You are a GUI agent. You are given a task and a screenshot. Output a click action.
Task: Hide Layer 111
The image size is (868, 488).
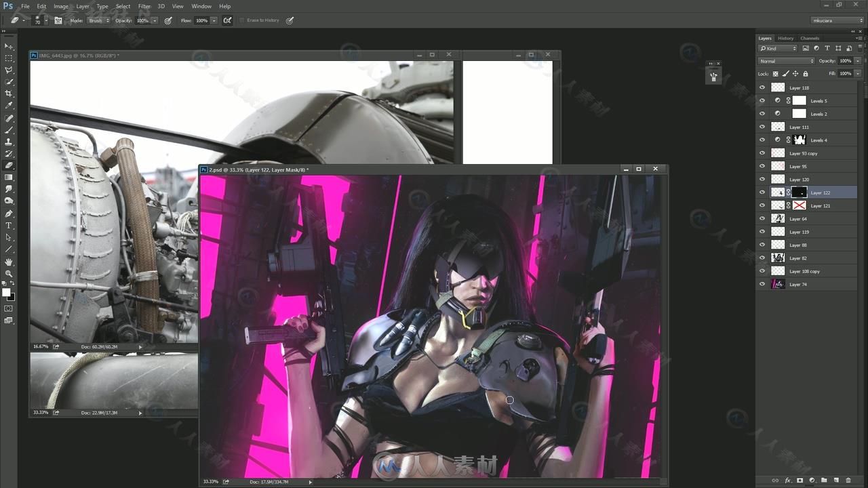(x=762, y=127)
